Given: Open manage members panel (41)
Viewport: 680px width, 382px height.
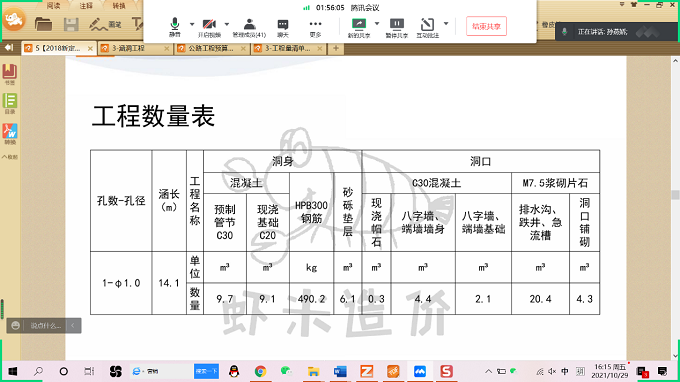Looking at the screenshot, I should [249, 27].
